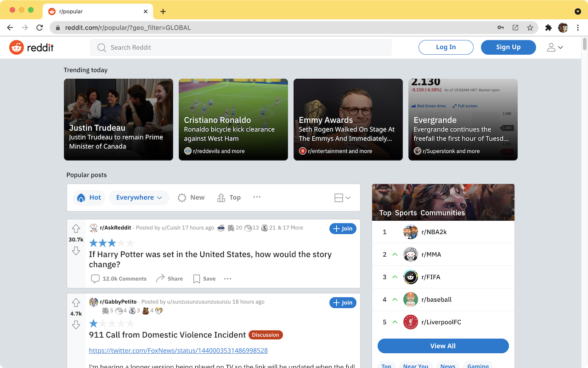Screen dimensions: 588x368
Task: Click the r/MMA community icon
Action: pos(410,254)
